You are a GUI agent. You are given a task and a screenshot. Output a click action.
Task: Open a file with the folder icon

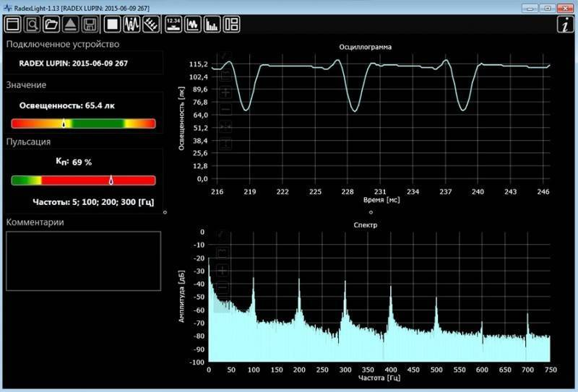(x=51, y=25)
